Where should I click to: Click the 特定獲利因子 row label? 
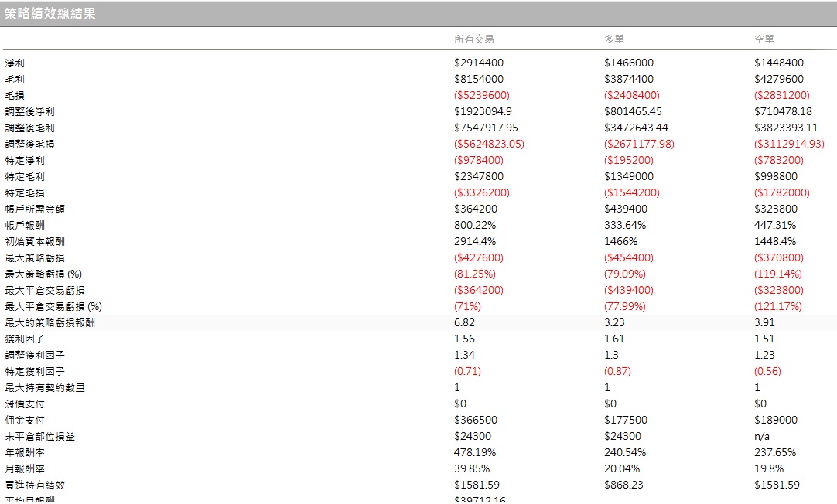(35, 372)
